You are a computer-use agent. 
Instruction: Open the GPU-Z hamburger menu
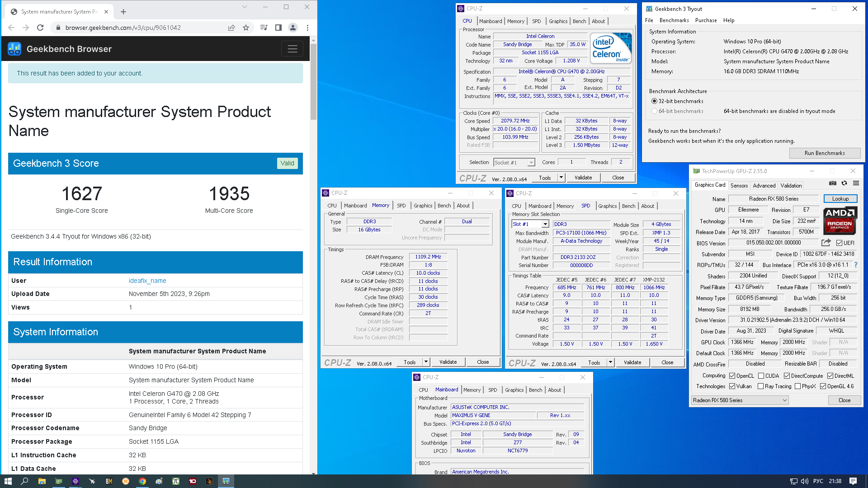tap(856, 183)
